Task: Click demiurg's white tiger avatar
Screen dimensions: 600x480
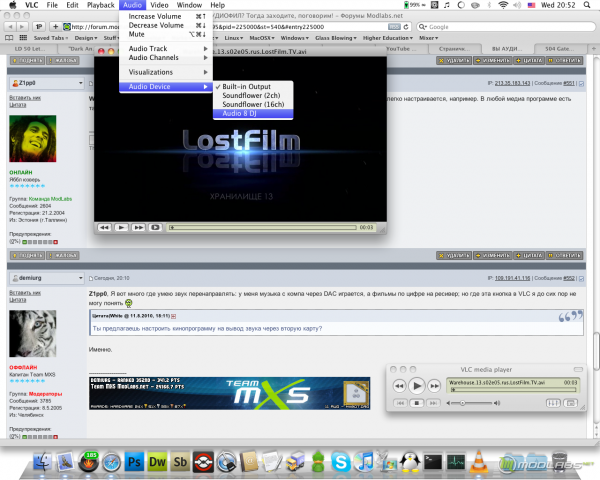Action: [33, 333]
